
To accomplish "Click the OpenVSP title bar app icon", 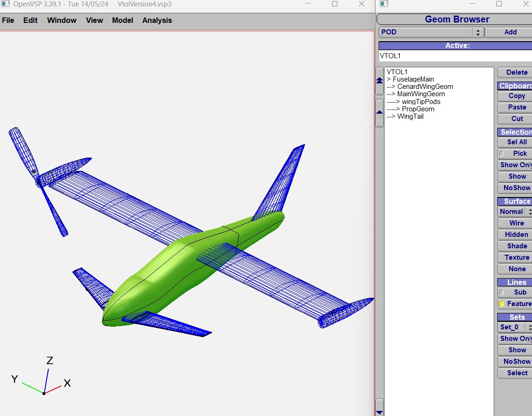I will 5,4.
